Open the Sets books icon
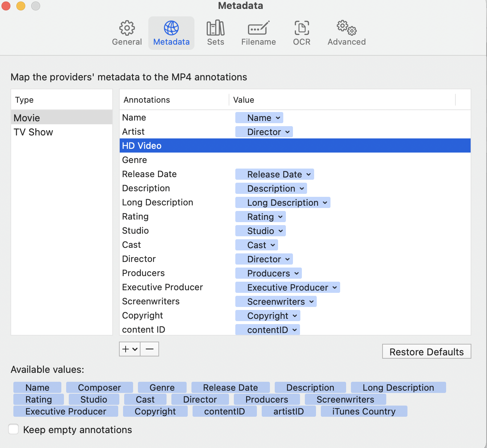The image size is (487, 448). 216,28
